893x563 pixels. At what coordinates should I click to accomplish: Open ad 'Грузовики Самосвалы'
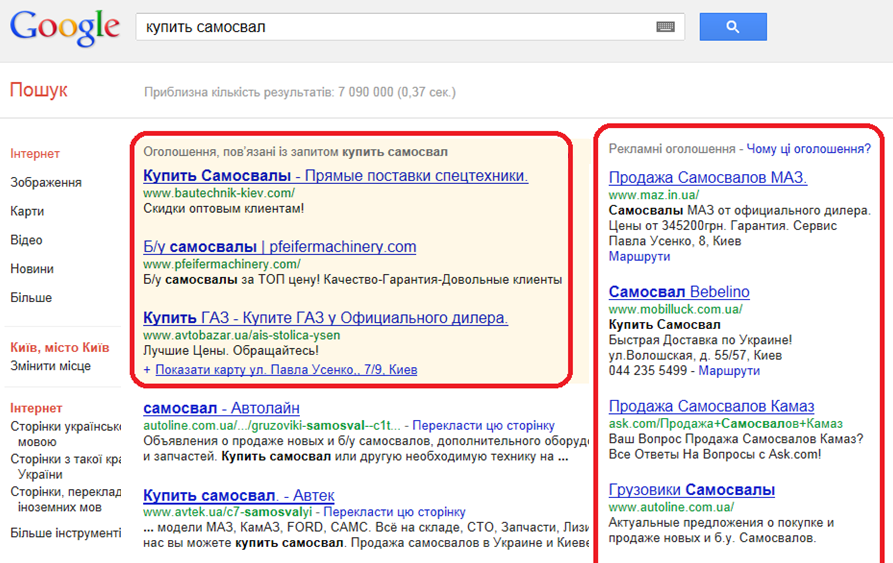(691, 490)
